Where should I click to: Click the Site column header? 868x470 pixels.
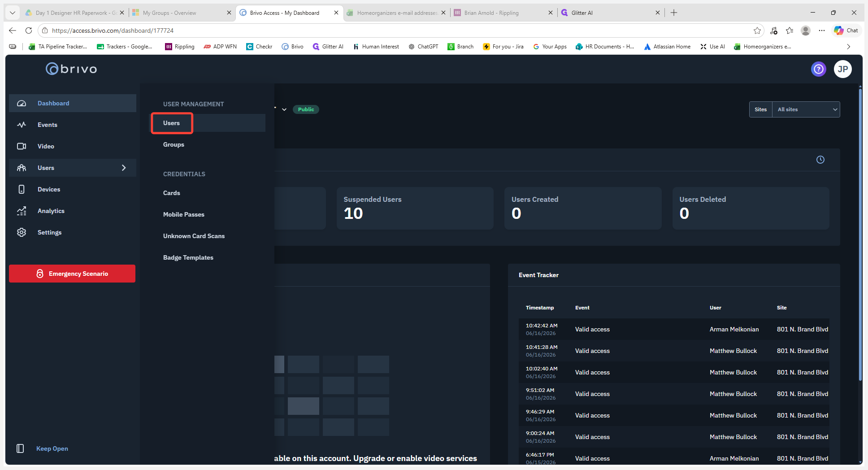[782, 308]
